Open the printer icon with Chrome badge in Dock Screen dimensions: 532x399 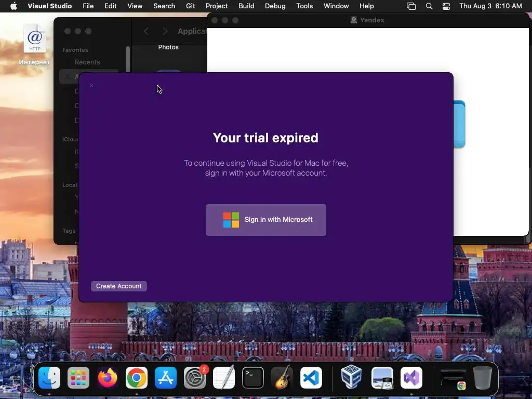point(453,379)
